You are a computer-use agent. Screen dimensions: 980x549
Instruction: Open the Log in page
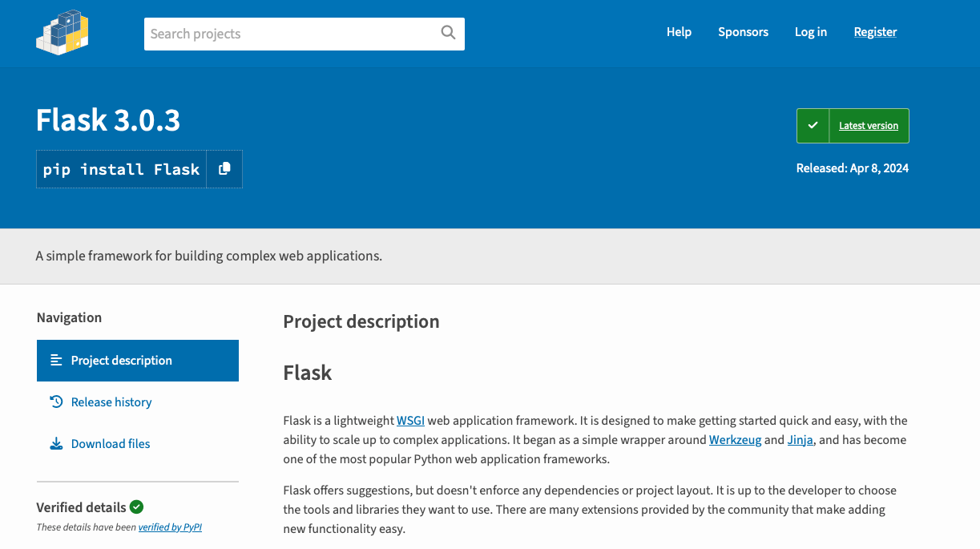tap(810, 32)
